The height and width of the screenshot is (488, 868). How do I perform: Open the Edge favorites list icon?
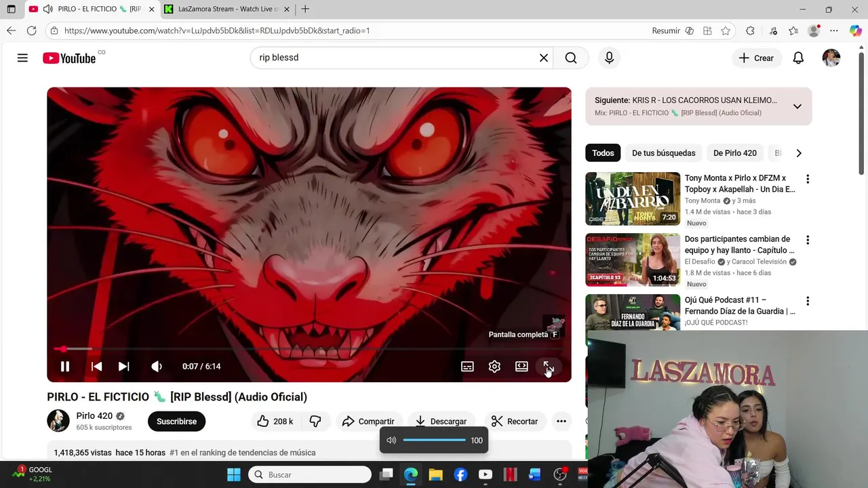click(x=793, y=30)
